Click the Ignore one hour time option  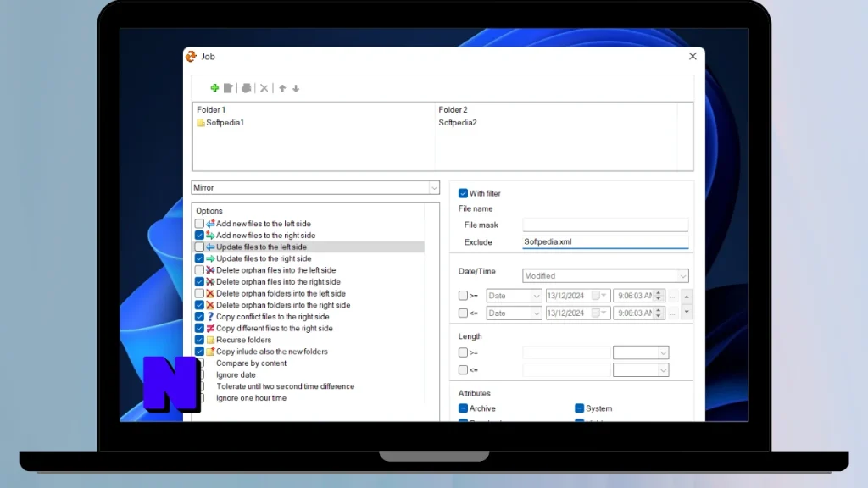[251, 398]
